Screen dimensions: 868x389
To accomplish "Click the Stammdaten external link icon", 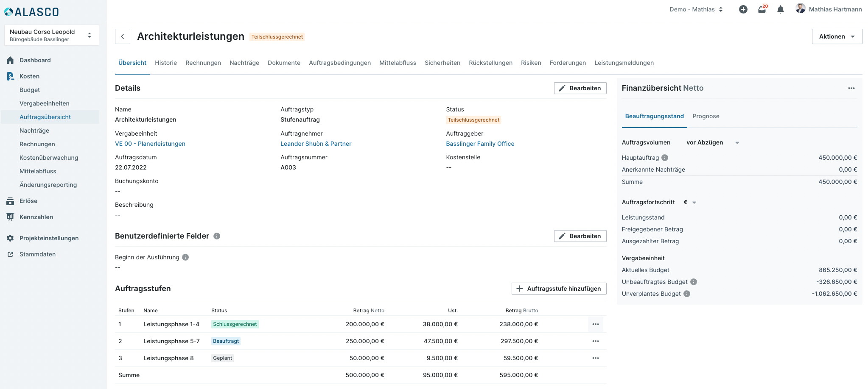I will tap(11, 254).
